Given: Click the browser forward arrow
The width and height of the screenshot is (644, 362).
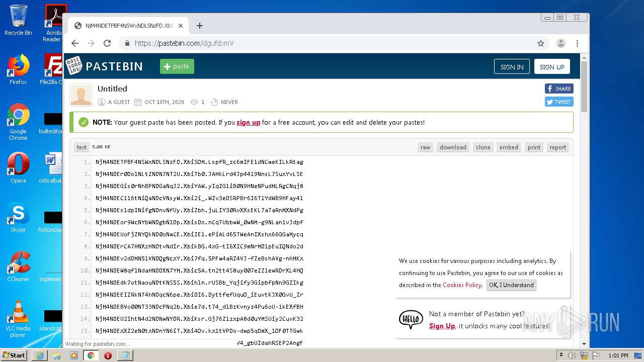Looking at the screenshot, I should point(91,43).
